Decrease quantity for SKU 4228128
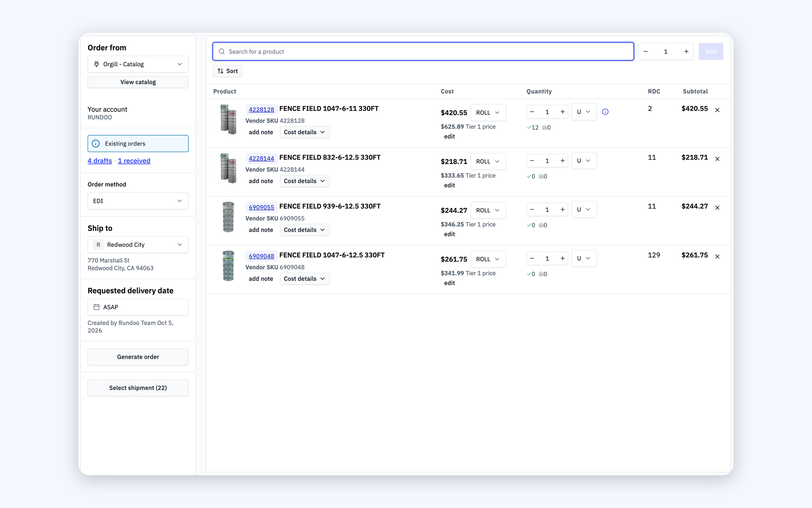This screenshot has width=812, height=508. tap(532, 112)
